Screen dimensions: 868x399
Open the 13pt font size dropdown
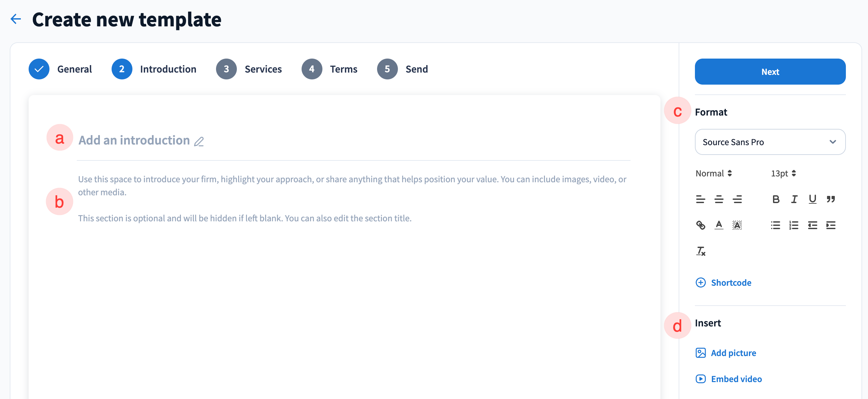click(783, 173)
